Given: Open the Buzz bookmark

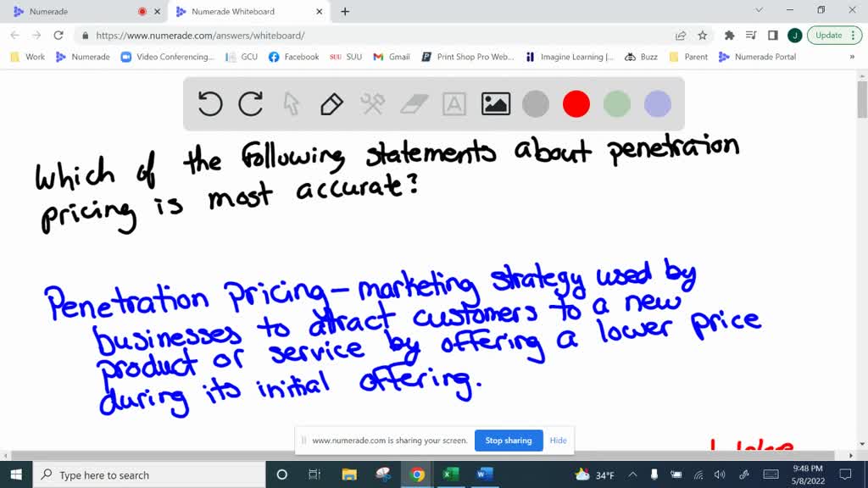Looking at the screenshot, I should [641, 57].
